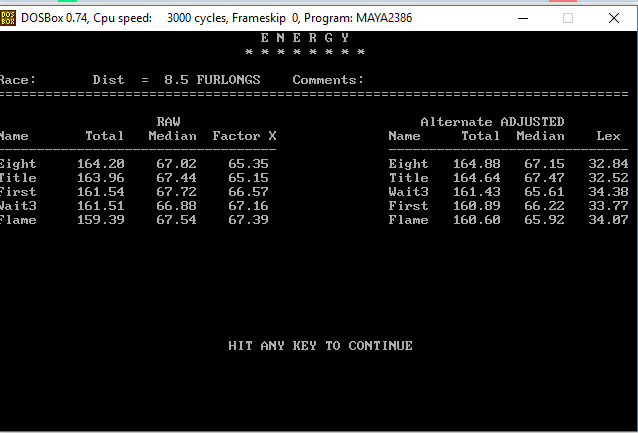638x433 pixels.
Task: Minimize the DOSBox window
Action: pos(523,18)
